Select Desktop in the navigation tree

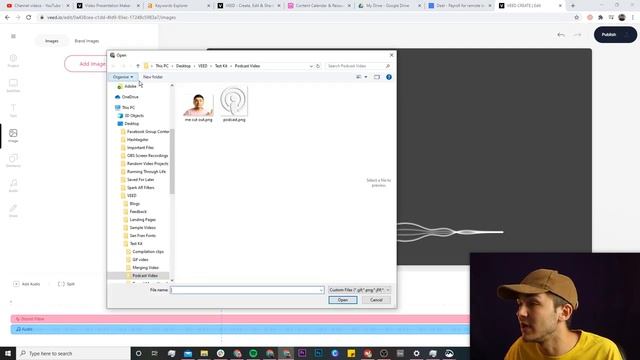click(x=131, y=124)
